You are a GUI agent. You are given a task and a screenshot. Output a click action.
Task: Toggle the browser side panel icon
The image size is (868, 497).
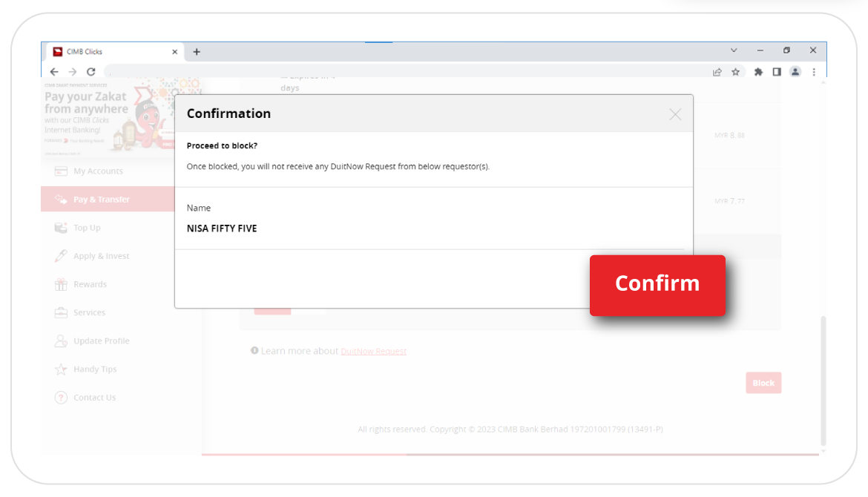point(777,72)
